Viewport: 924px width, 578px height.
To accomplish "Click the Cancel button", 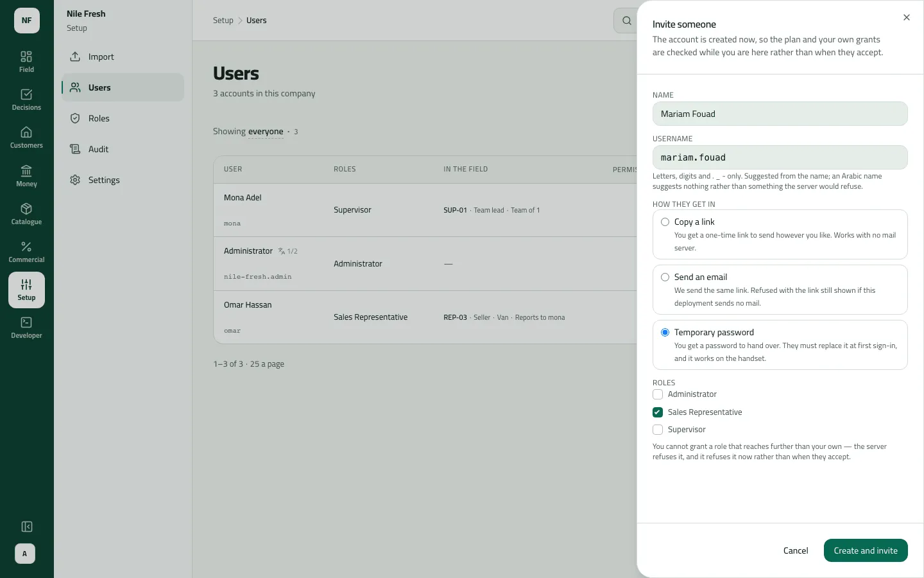I will (796, 550).
